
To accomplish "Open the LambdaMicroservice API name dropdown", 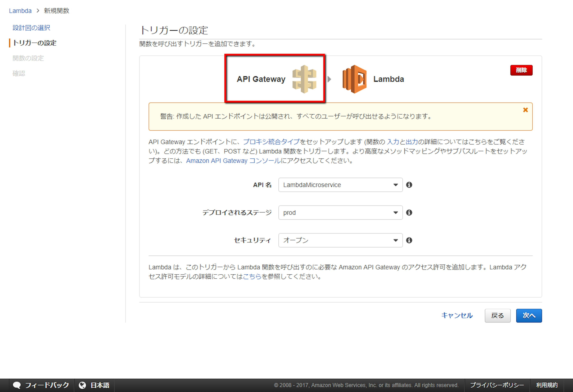I will (x=340, y=185).
